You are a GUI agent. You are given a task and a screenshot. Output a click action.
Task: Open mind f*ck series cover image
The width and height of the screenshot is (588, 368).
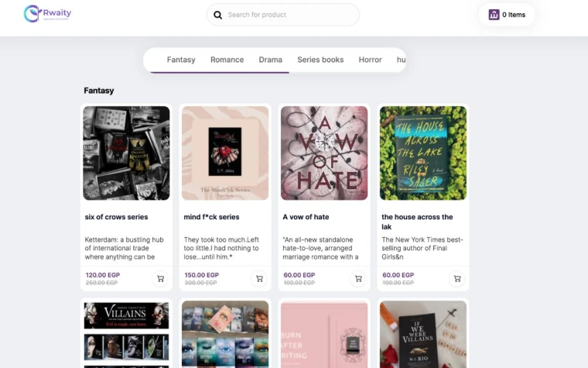click(x=225, y=153)
